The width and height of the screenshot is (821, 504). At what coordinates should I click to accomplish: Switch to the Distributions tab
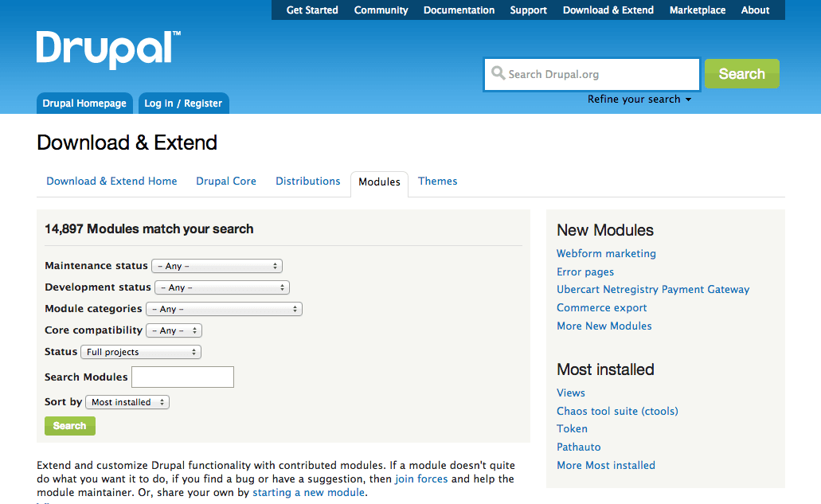pyautogui.click(x=308, y=181)
